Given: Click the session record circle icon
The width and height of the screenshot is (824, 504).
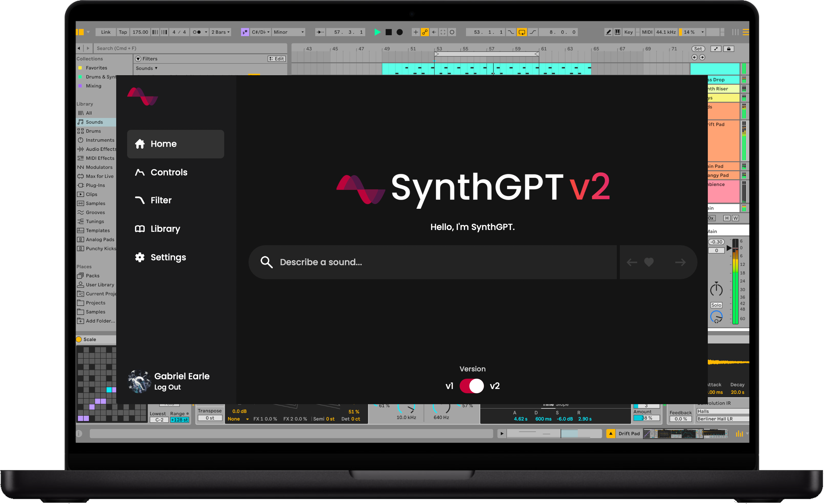Looking at the screenshot, I should (x=452, y=32).
